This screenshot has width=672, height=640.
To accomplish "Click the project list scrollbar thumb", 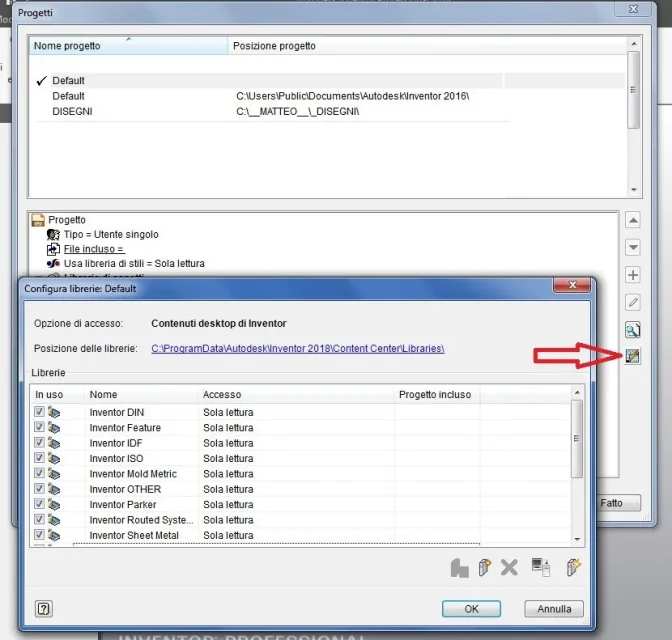I will [634, 90].
